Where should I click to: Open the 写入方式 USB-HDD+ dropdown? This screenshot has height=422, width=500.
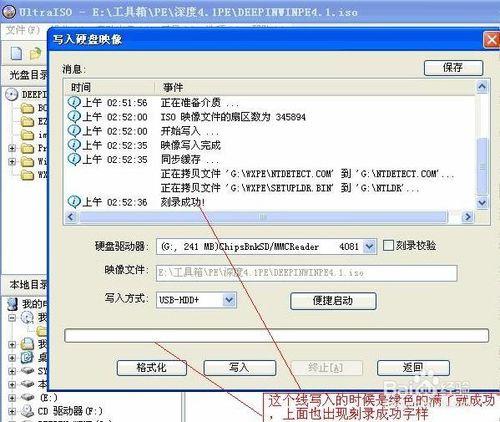pos(229,300)
